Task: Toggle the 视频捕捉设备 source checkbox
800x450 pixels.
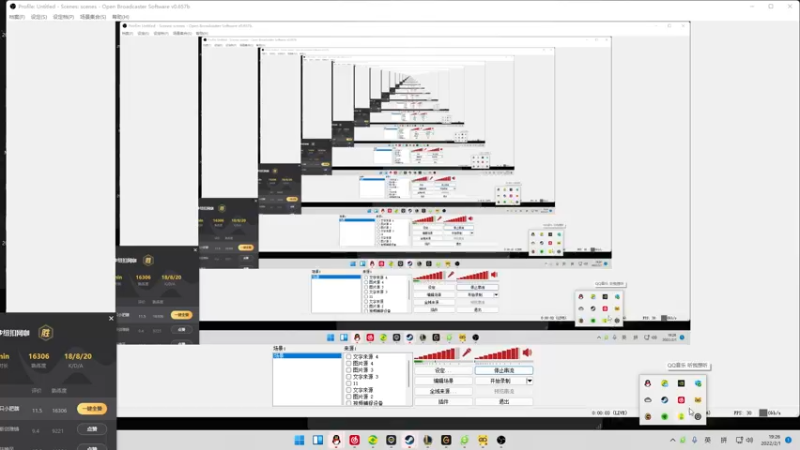Action: tap(349, 403)
